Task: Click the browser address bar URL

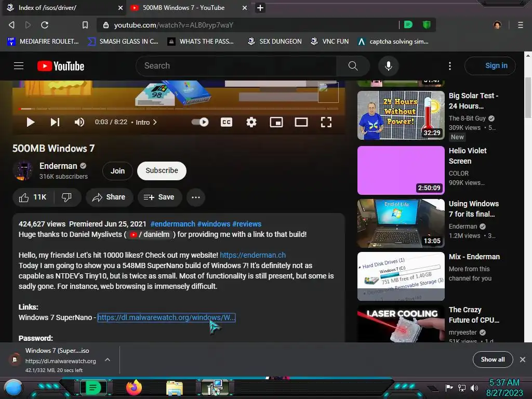Action: (174, 25)
